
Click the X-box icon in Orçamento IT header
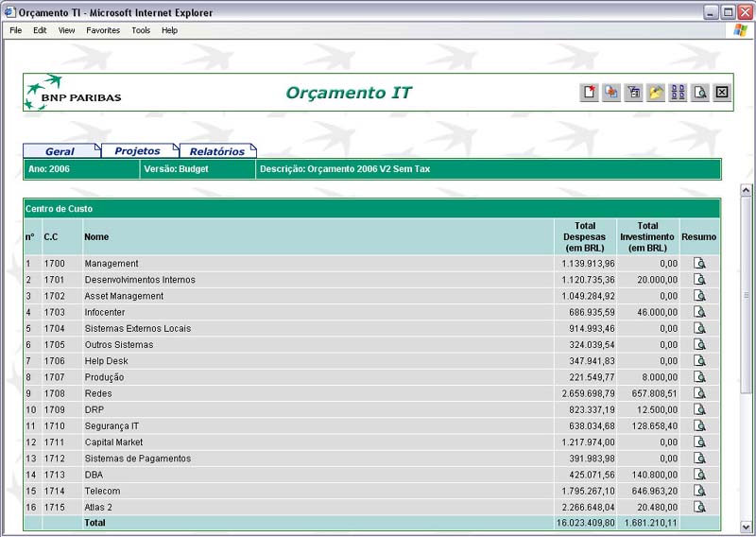point(722,92)
